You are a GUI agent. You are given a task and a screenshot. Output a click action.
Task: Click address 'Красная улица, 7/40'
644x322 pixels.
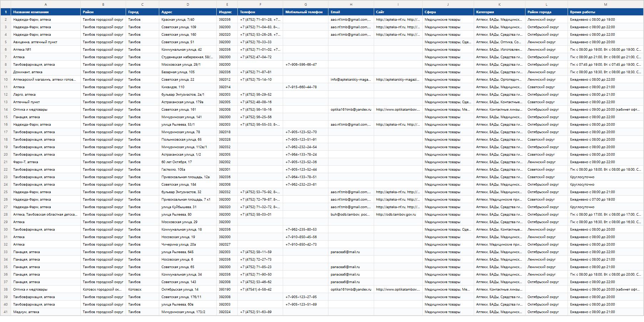point(188,20)
